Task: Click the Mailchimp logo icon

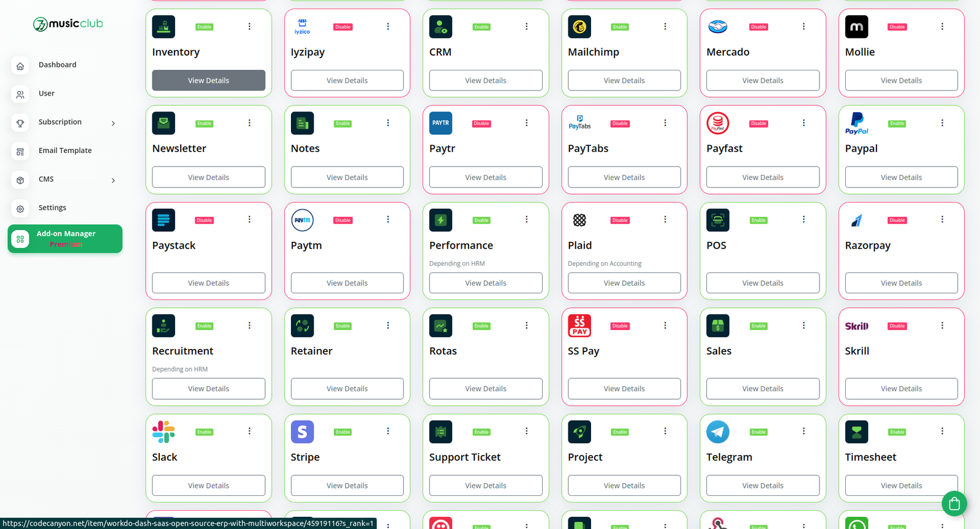Action: (x=579, y=27)
